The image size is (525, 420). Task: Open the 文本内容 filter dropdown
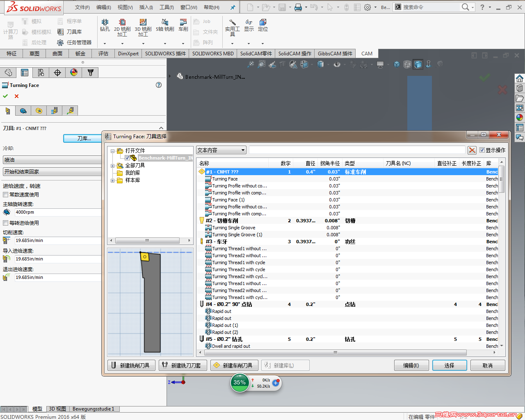(221, 150)
